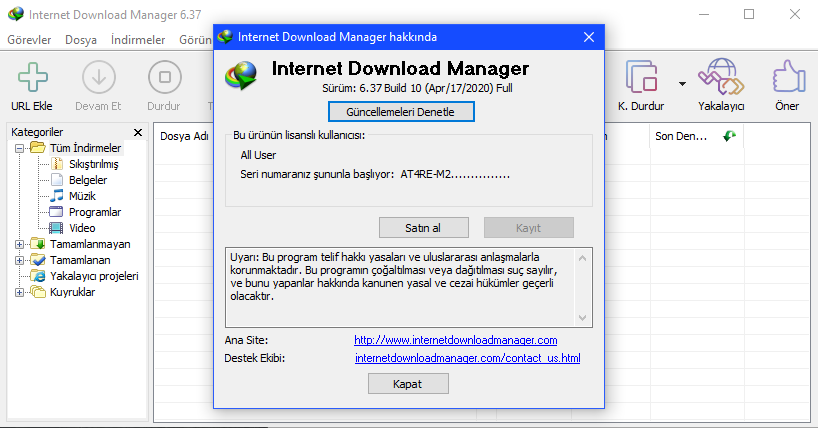Screen dimensions: 818x428
Task: Click the Yakalayıcı projeleri browser icon
Action: pyautogui.click(x=38, y=276)
